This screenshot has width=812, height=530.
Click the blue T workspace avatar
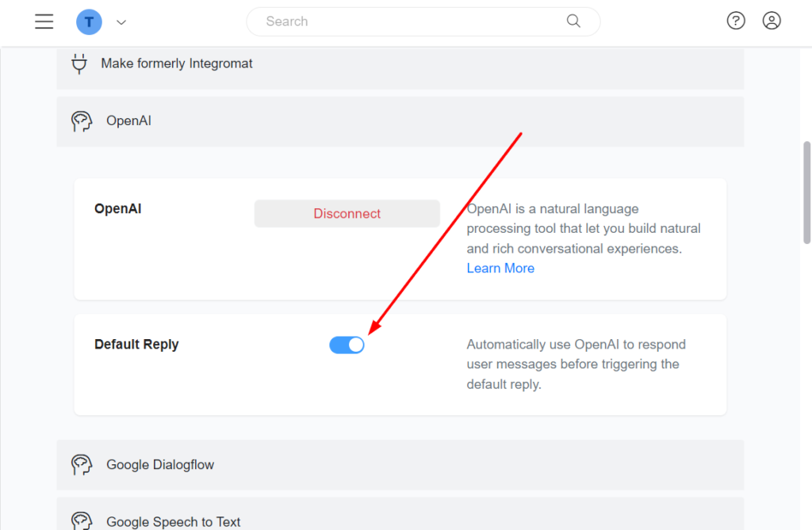click(x=89, y=21)
